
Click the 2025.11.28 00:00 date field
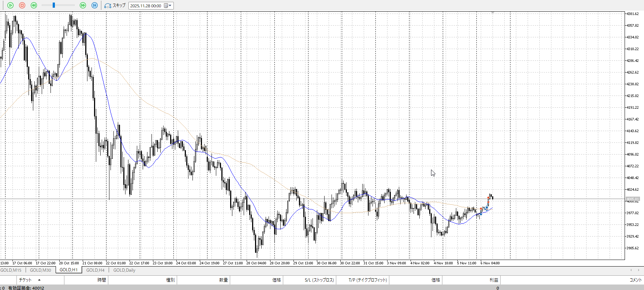click(146, 5)
